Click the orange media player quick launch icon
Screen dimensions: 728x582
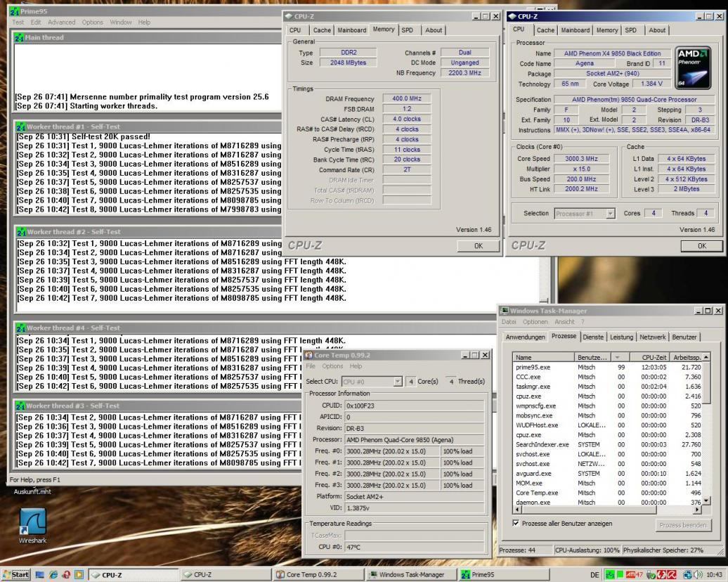click(x=79, y=574)
